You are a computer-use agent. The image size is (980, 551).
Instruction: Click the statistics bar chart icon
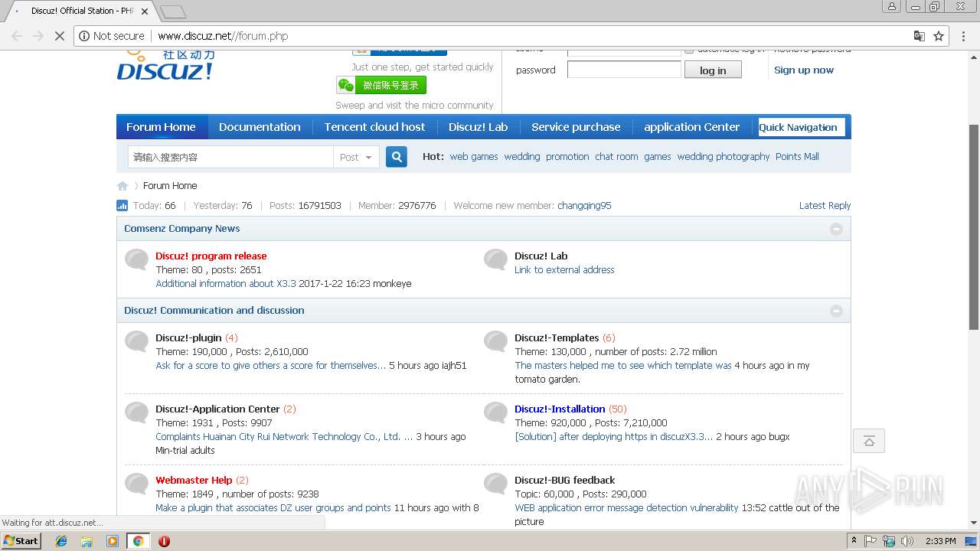[122, 205]
